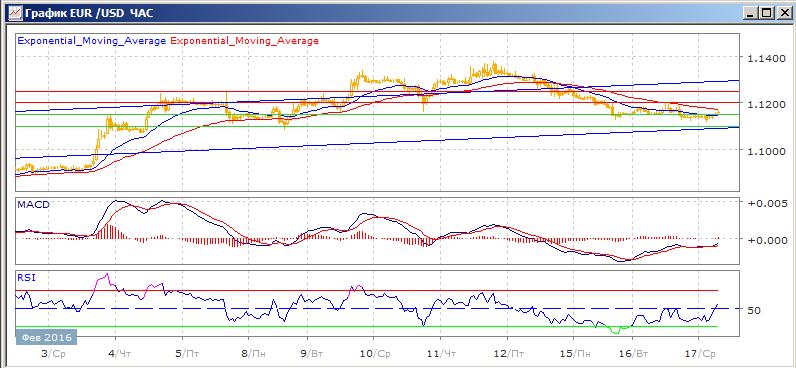Maximize the EUR/USD chart window
Image resolution: width=796 pixels, height=368 pixels.
[765, 14]
